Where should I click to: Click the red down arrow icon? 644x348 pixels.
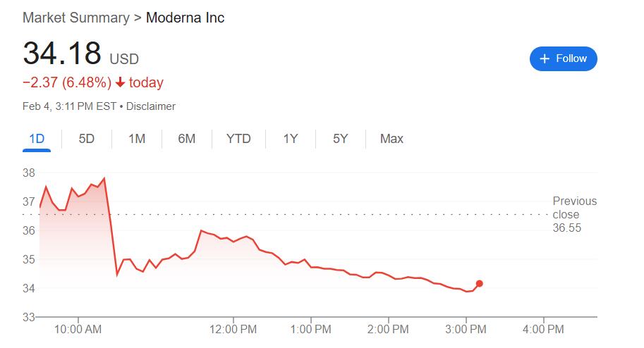(120, 82)
